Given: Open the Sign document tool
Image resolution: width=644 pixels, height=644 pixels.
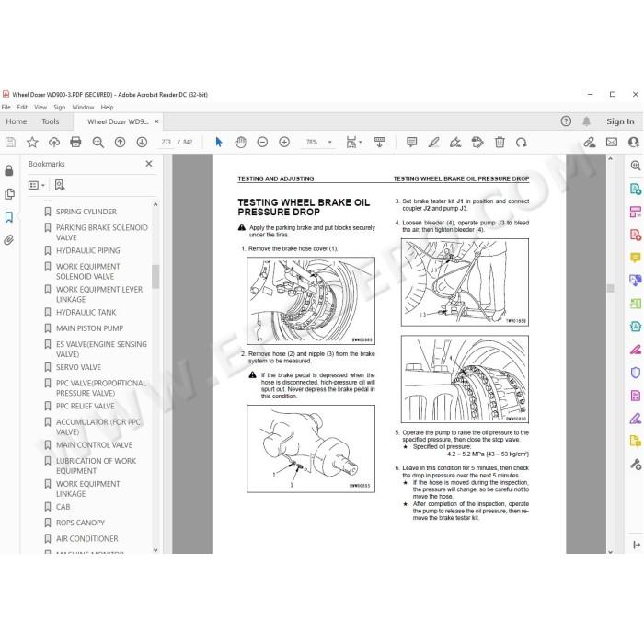Looking at the screenshot, I should pyautogui.click(x=455, y=142).
